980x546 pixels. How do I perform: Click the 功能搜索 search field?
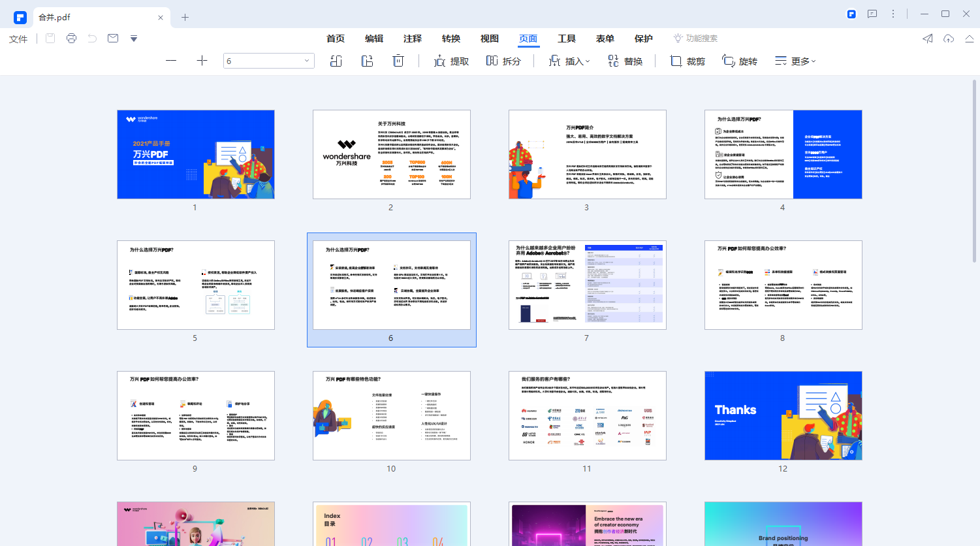coord(696,39)
